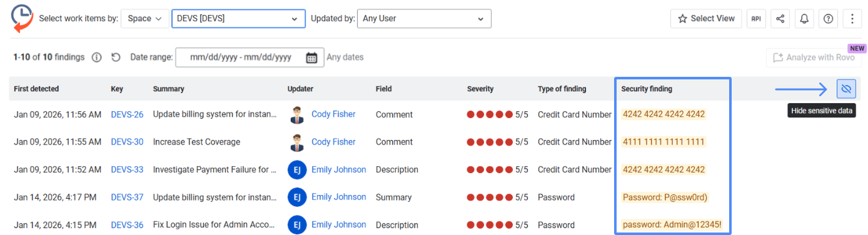
Task: Click Summary field cell in DEVS-37 row
Action: coord(394,197)
